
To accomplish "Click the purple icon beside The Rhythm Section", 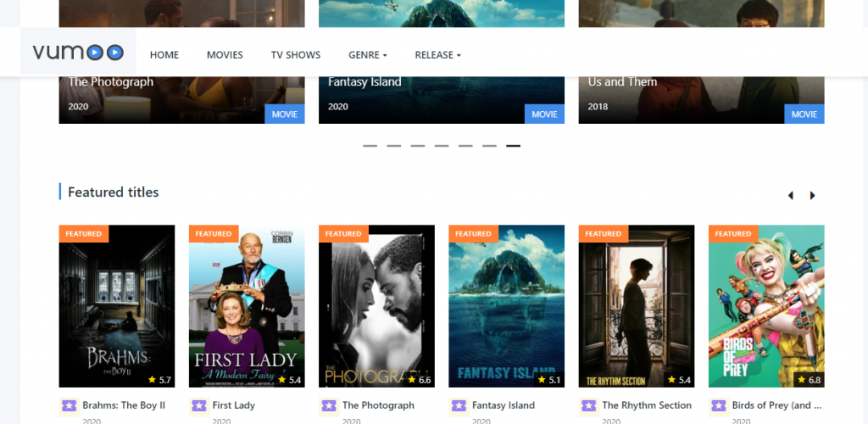I will [x=589, y=405].
